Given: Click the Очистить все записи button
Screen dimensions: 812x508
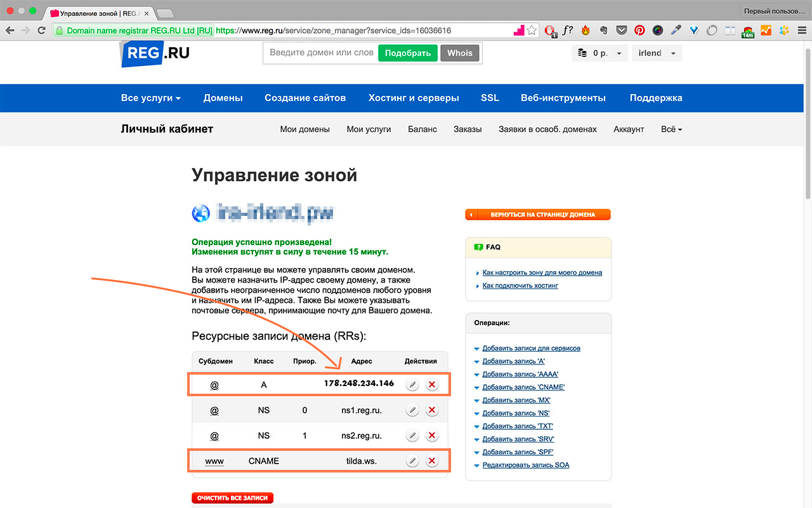Looking at the screenshot, I should 232,498.
